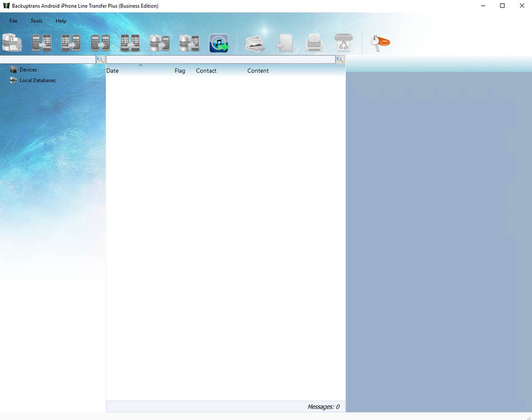Click the printer icon in toolbar
The width and height of the screenshot is (532, 420).
point(314,43)
